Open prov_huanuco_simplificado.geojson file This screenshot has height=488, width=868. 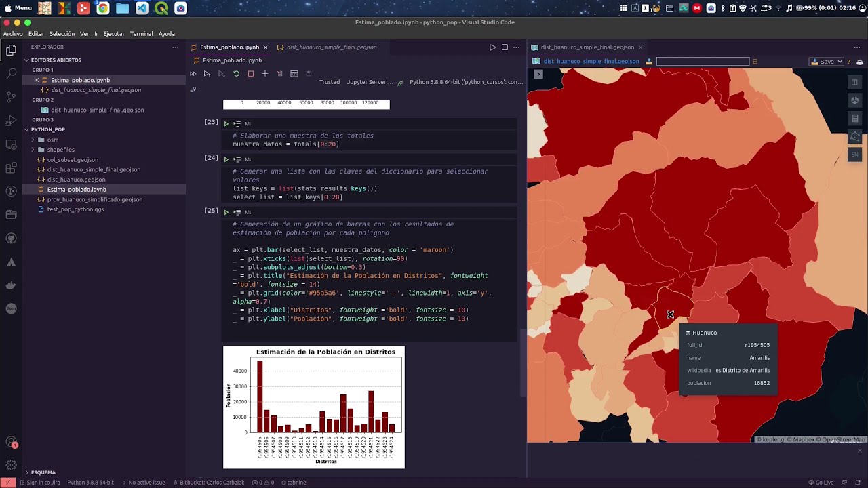tap(95, 200)
